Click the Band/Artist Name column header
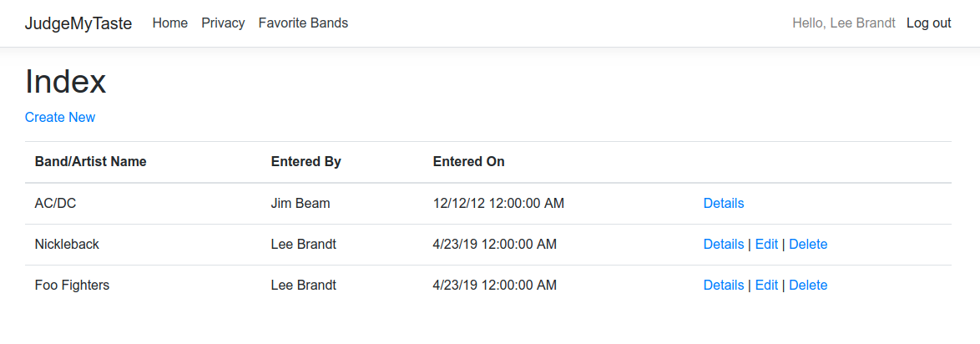The width and height of the screenshot is (980, 344). click(x=90, y=162)
